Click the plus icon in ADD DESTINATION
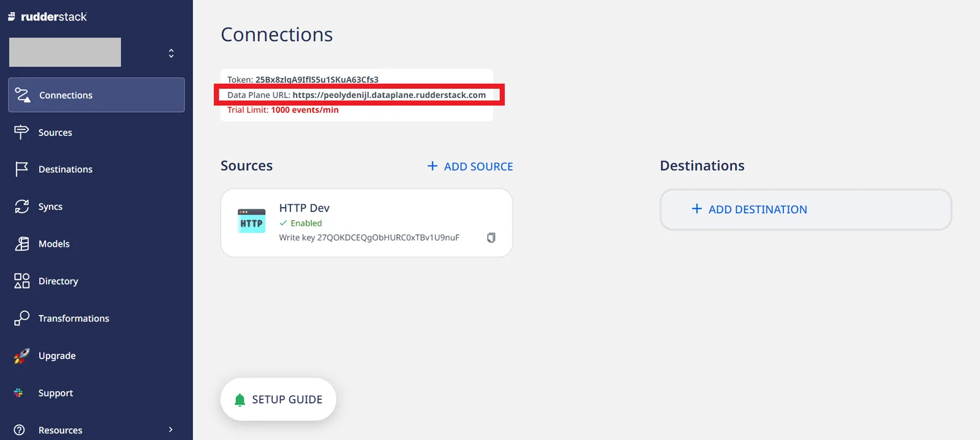The height and width of the screenshot is (440, 980). click(x=696, y=209)
